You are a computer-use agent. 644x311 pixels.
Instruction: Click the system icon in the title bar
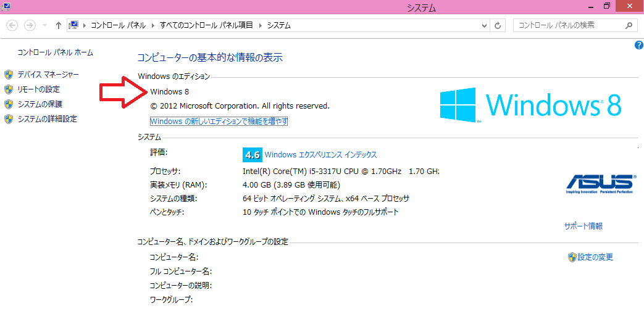6,6
